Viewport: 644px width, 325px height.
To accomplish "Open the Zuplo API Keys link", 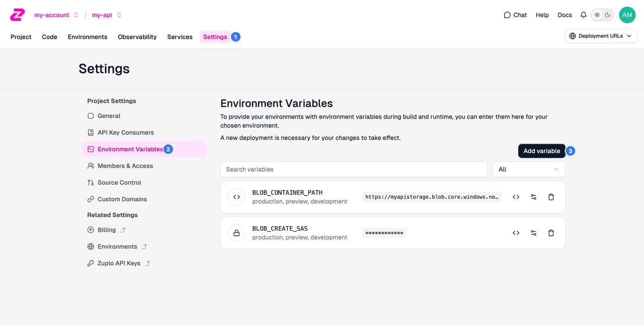I will [119, 263].
